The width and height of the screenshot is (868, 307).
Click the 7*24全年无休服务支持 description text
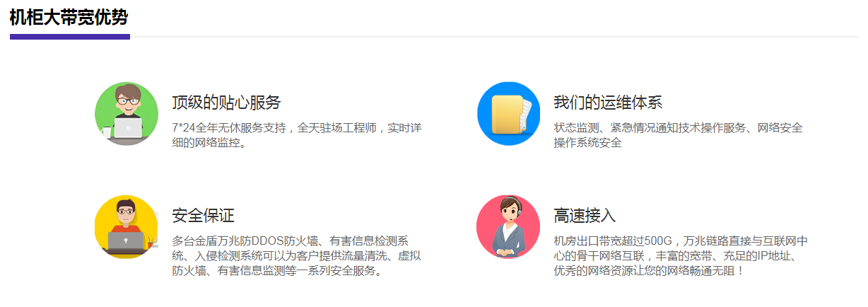(x=297, y=135)
